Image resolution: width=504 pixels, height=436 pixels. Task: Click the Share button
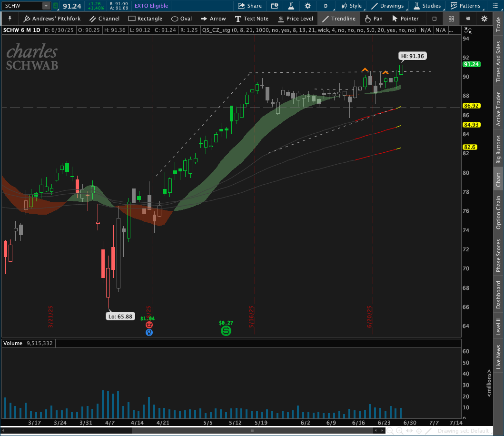click(250, 6)
